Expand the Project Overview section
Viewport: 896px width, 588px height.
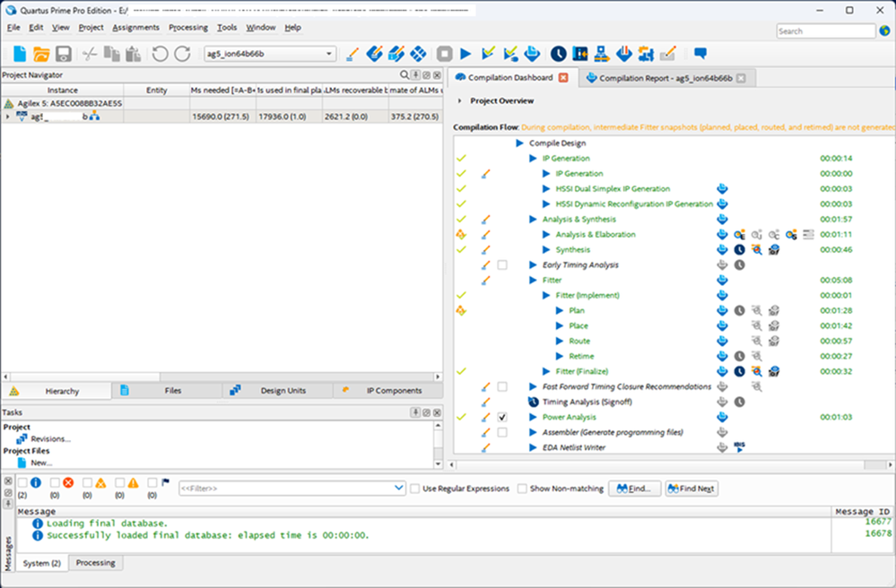pyautogui.click(x=460, y=101)
